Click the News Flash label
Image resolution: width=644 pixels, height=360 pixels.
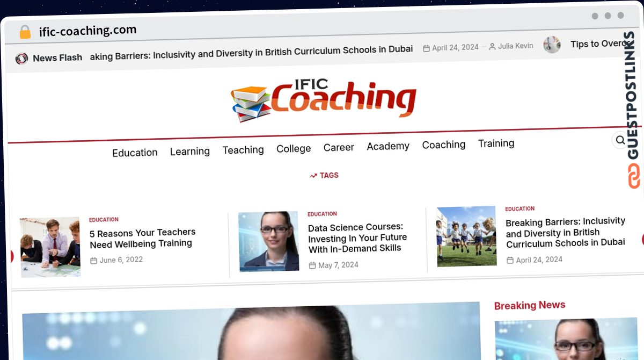pyautogui.click(x=57, y=58)
